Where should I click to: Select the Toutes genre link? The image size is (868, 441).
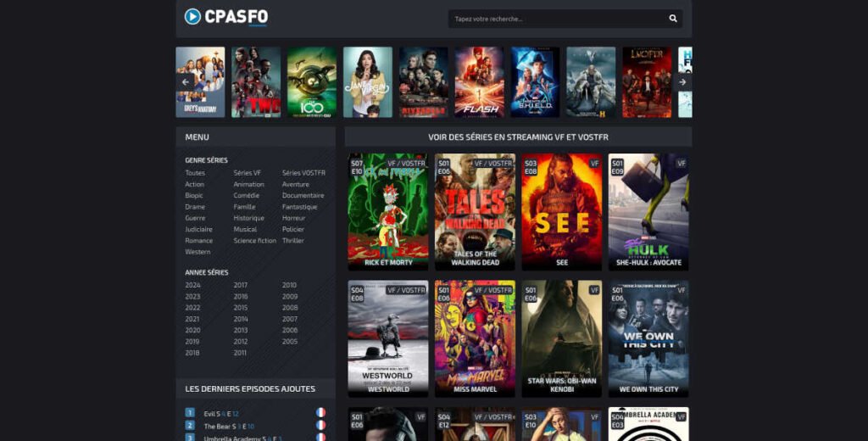pyautogui.click(x=195, y=173)
